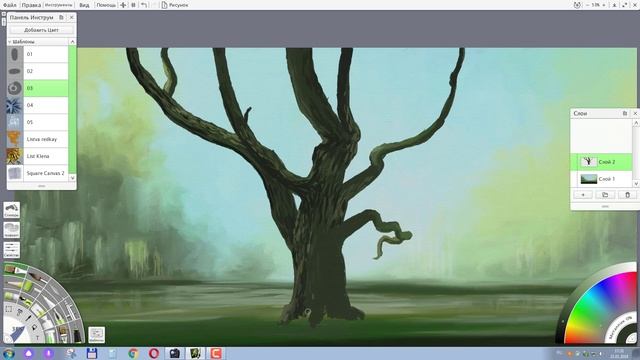The height and width of the screenshot is (360, 640).
Task: Float the Панель Инструм panel with its pin icon
Action: point(61,18)
